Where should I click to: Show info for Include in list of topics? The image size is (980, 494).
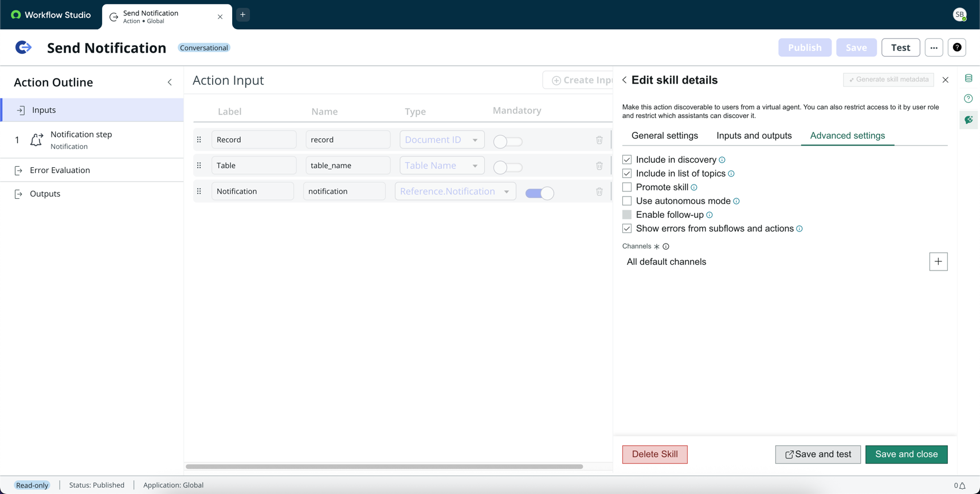[731, 174]
